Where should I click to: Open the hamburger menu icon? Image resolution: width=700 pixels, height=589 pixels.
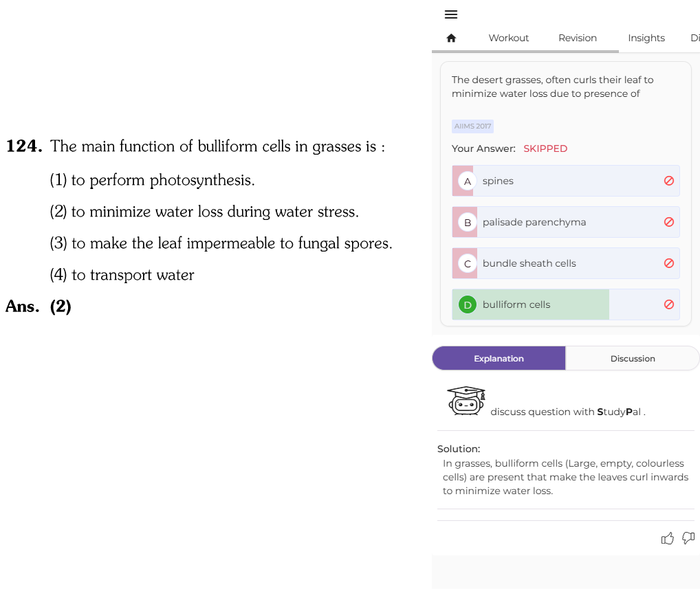(451, 14)
